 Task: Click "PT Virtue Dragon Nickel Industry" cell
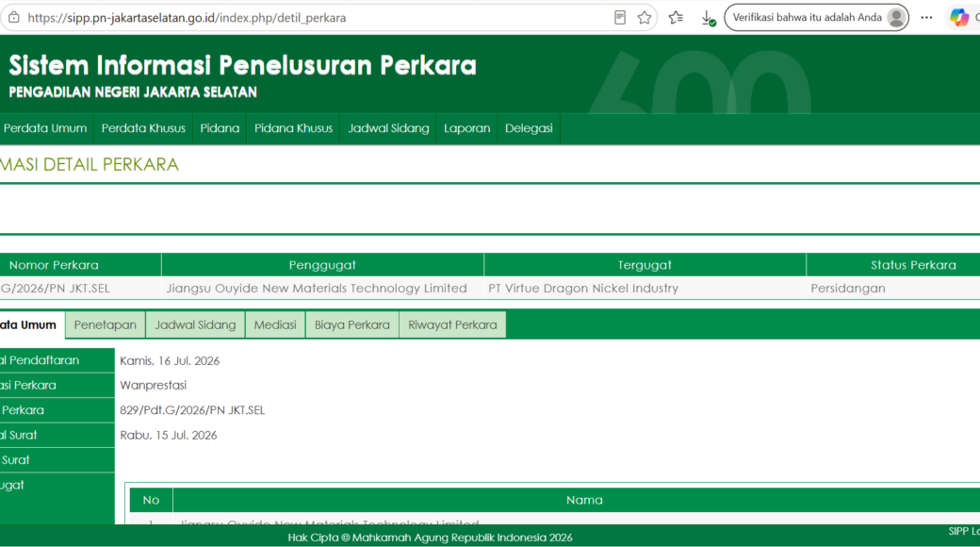coord(645,288)
